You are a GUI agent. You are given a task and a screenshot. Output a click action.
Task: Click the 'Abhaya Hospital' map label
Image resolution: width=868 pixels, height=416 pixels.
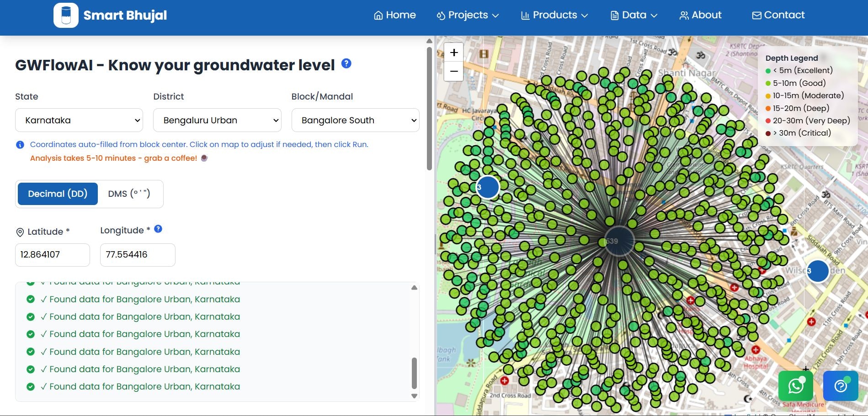[x=756, y=363]
